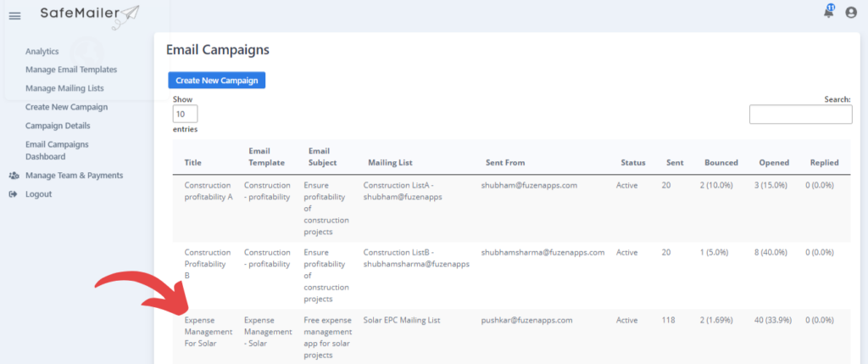
Task: Open Analytics in the sidebar
Action: [x=42, y=52]
